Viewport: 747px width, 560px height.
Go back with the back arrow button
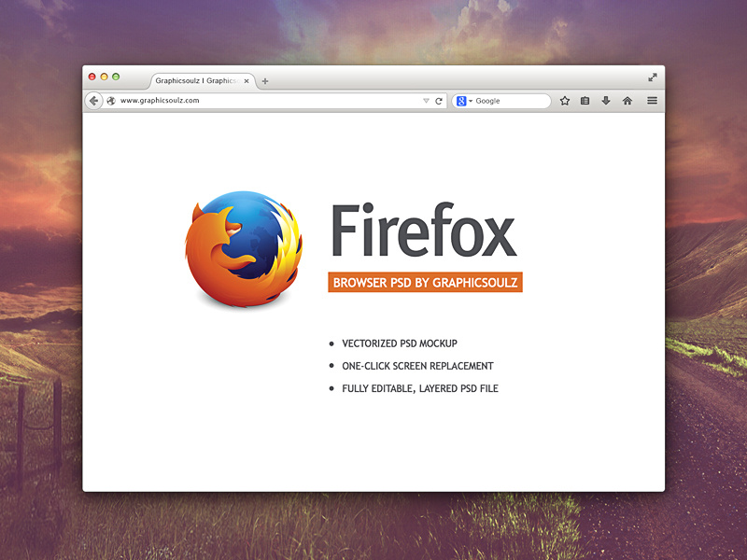[94, 101]
